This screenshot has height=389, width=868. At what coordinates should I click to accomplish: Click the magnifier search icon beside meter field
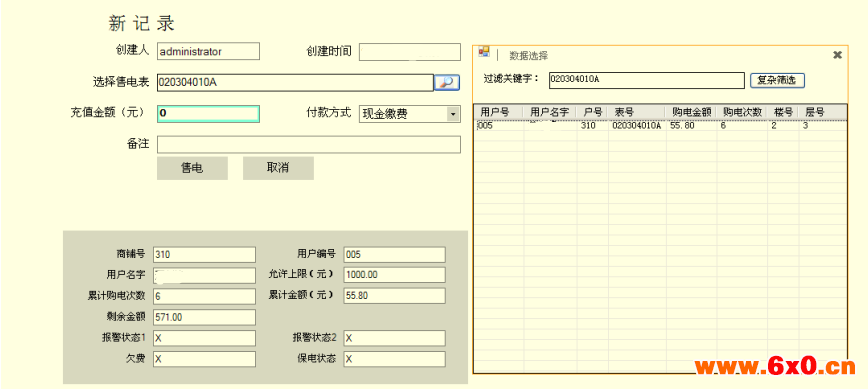point(447,83)
